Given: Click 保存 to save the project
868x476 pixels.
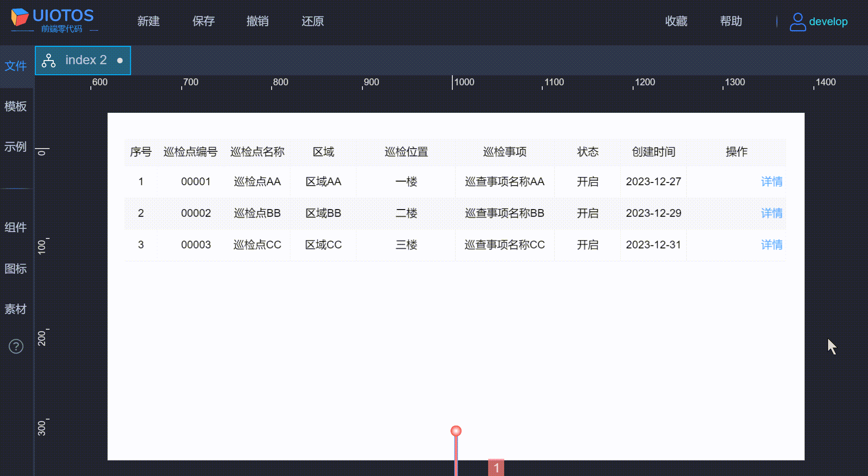Looking at the screenshot, I should coord(203,21).
